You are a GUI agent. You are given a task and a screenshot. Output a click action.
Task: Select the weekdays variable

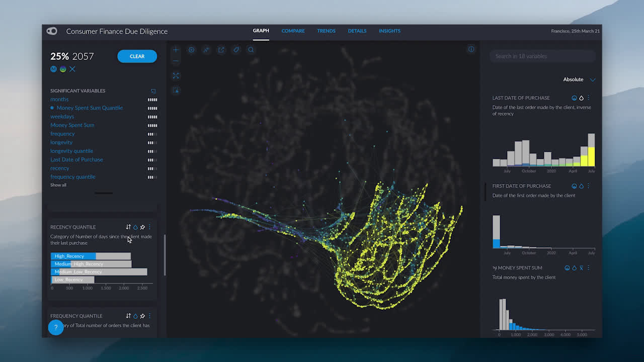click(62, 116)
